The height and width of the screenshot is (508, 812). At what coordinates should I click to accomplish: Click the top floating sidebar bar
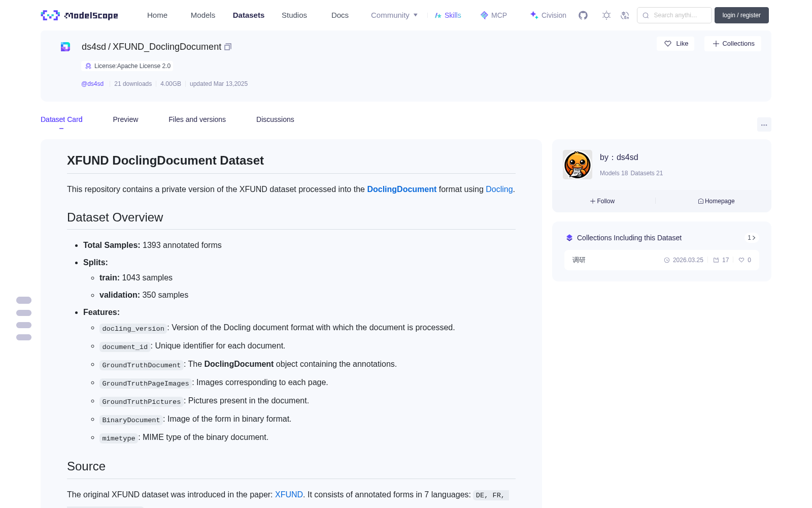(24, 300)
